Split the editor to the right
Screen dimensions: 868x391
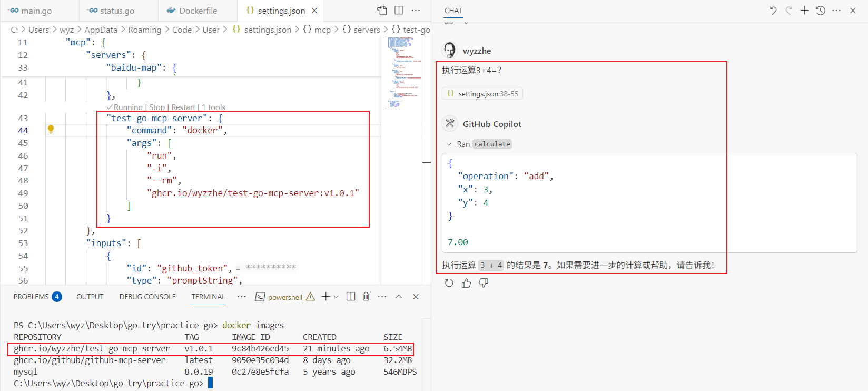click(x=399, y=11)
